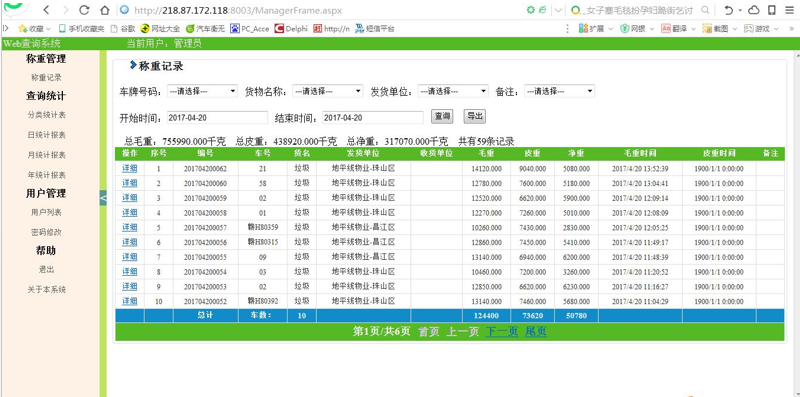Reload the page with refresh icon
This screenshot has width=800, height=397.
pos(85,10)
